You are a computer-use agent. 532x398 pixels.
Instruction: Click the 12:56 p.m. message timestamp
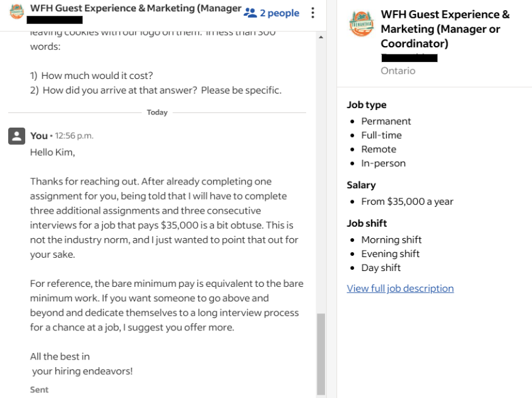74,136
